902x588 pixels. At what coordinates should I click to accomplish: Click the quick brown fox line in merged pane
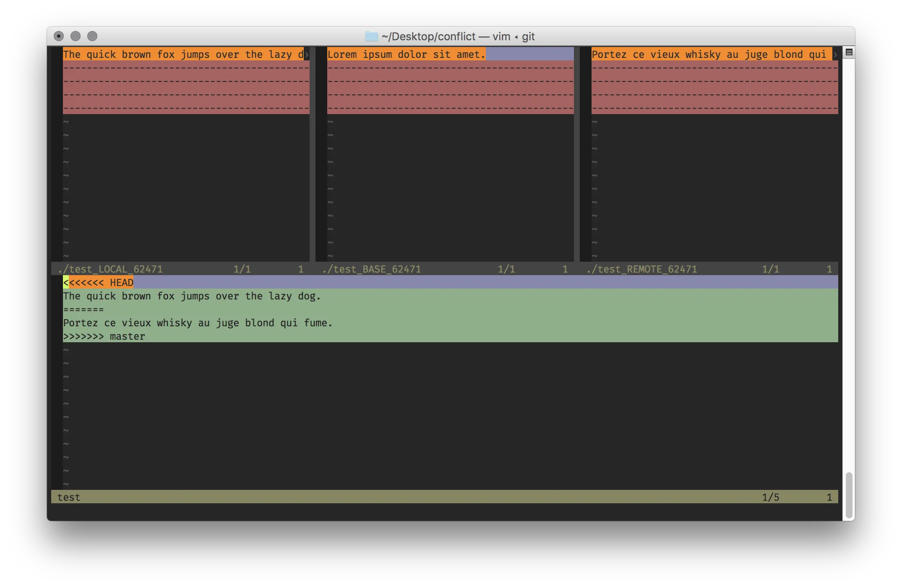click(x=192, y=296)
